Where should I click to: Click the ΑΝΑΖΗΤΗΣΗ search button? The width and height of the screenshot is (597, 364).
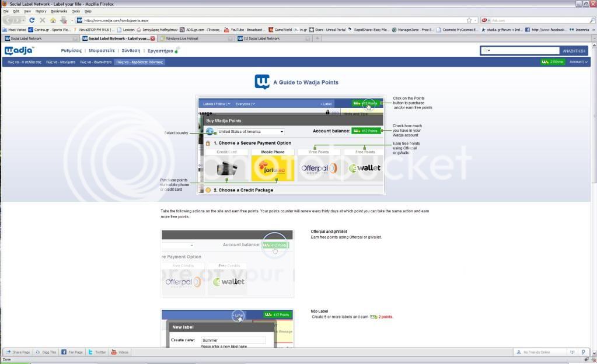click(x=573, y=51)
